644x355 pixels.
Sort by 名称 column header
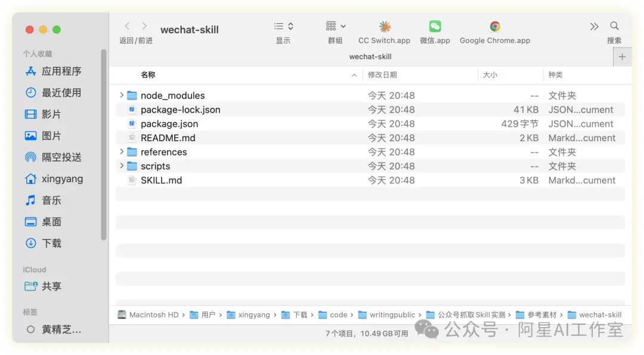point(148,74)
